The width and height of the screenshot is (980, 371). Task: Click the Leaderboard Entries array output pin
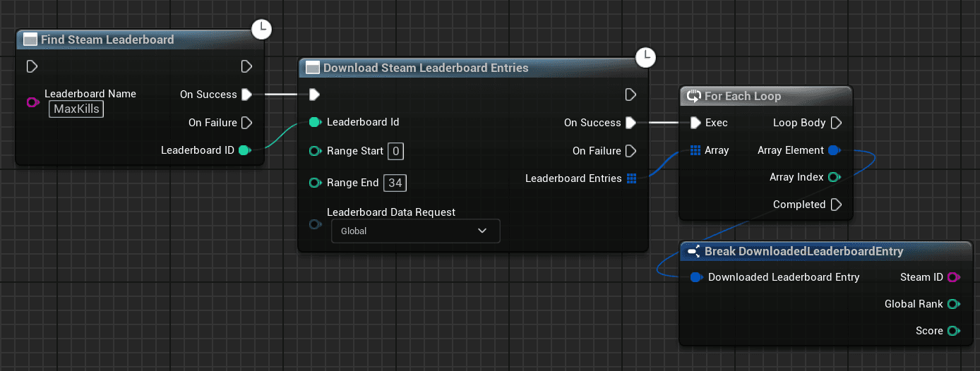point(631,178)
